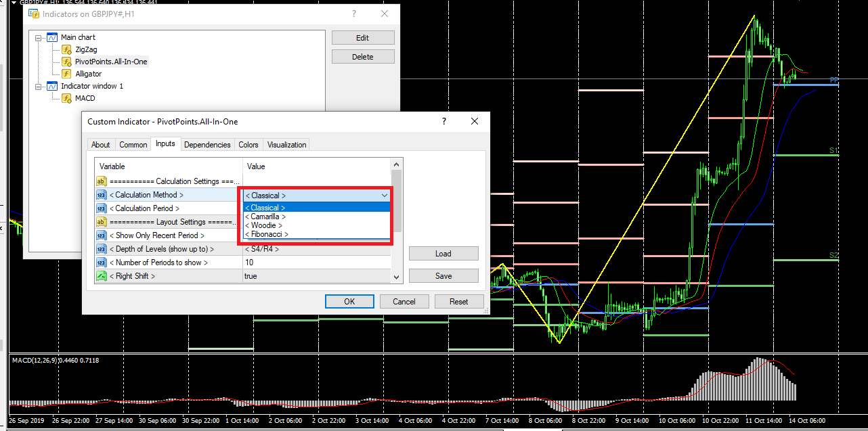
Task: Open the Calculation Method combo box arrow
Action: click(385, 196)
